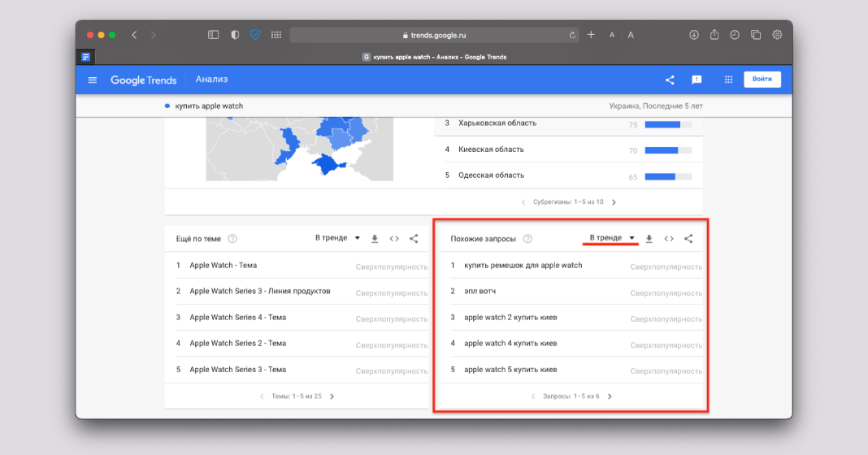Download the 'Похожие запросы' data as CSV
The image size is (868, 455).
click(649, 239)
